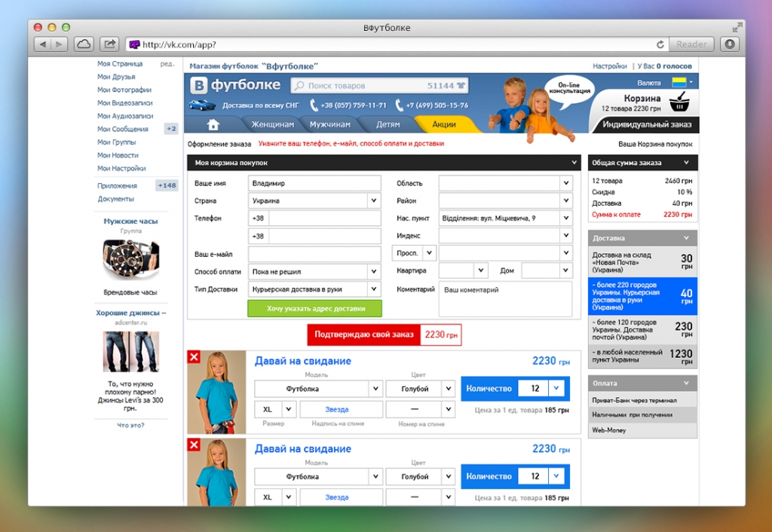The image size is (772, 532).
Task: Click Подтверждаю свой заказ button
Action: 384,335
